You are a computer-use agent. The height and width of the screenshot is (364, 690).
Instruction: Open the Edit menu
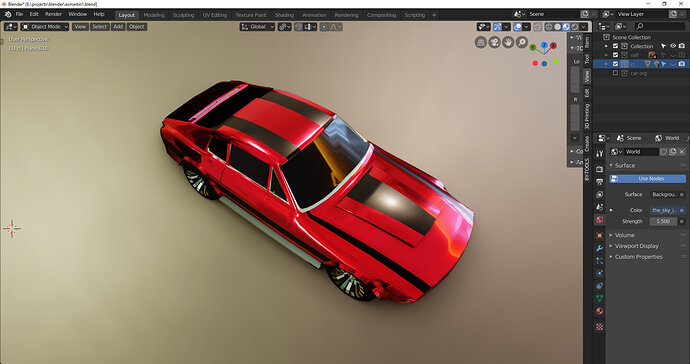point(34,15)
